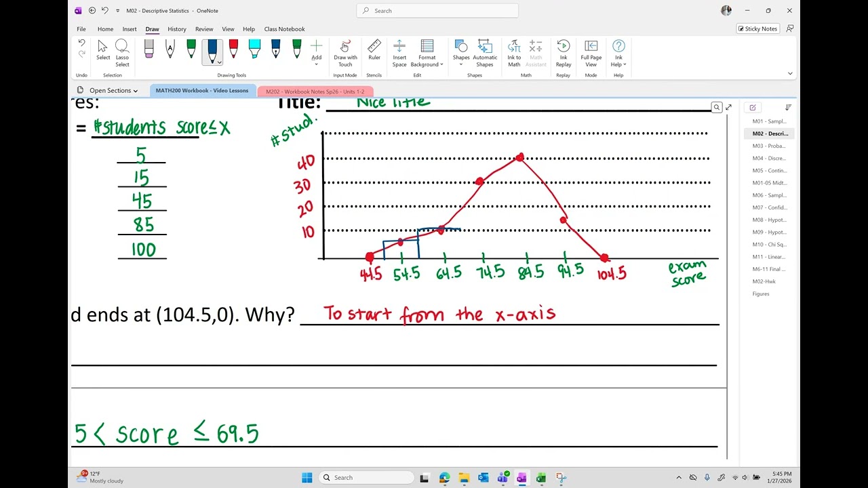Open the ribbon Help tab
The image size is (868, 488).
(249, 29)
